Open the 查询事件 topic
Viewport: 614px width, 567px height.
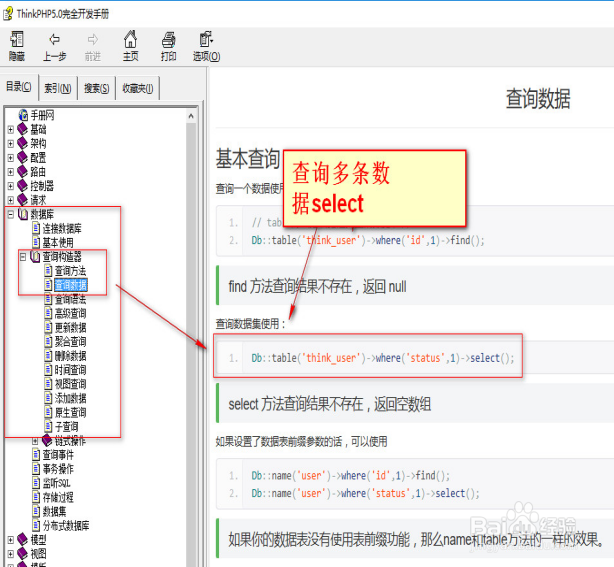click(58, 455)
